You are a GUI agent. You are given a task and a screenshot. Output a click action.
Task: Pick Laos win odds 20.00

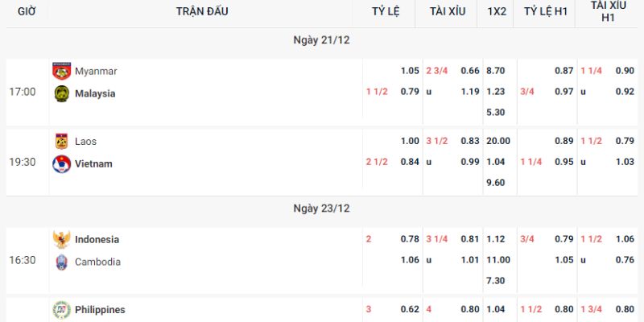(x=498, y=142)
